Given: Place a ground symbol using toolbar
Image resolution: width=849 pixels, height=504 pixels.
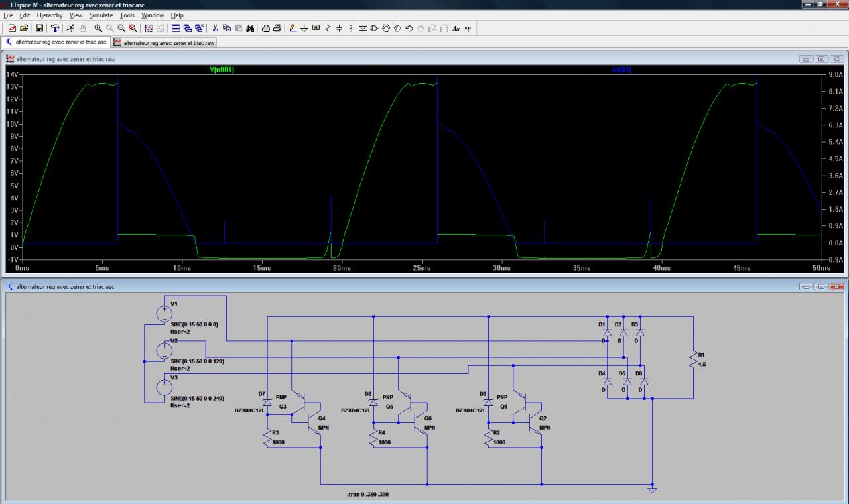Looking at the screenshot, I should (304, 28).
